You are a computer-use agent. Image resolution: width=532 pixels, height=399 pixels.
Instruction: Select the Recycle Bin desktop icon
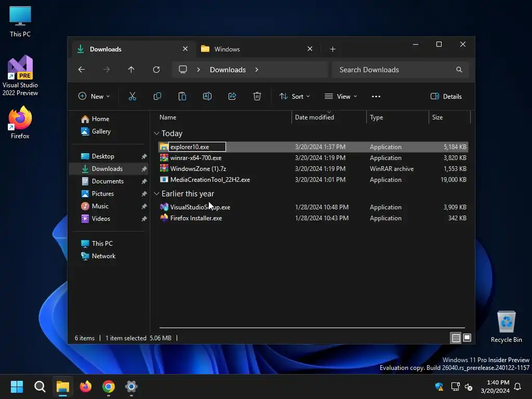click(x=506, y=326)
